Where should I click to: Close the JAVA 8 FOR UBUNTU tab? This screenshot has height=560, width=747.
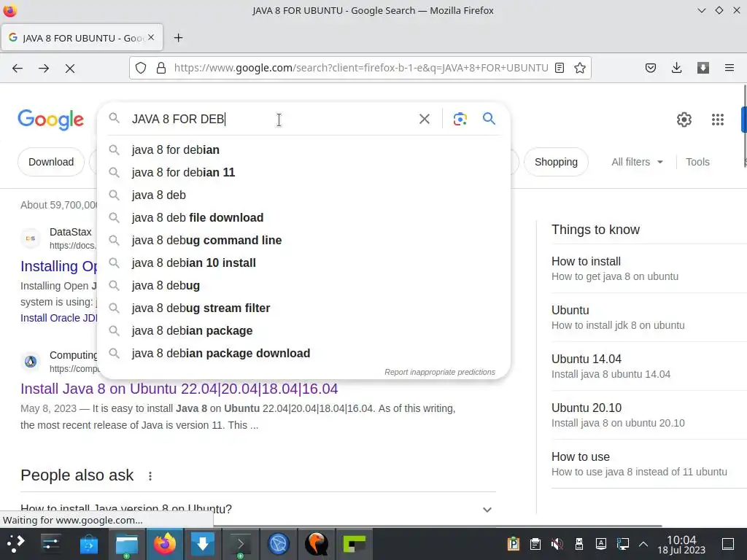(x=151, y=37)
